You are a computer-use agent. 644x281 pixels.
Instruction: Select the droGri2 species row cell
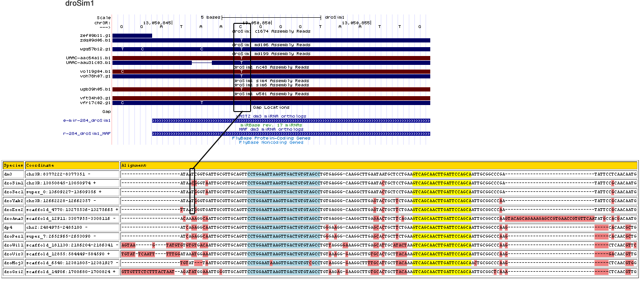pos(13,272)
